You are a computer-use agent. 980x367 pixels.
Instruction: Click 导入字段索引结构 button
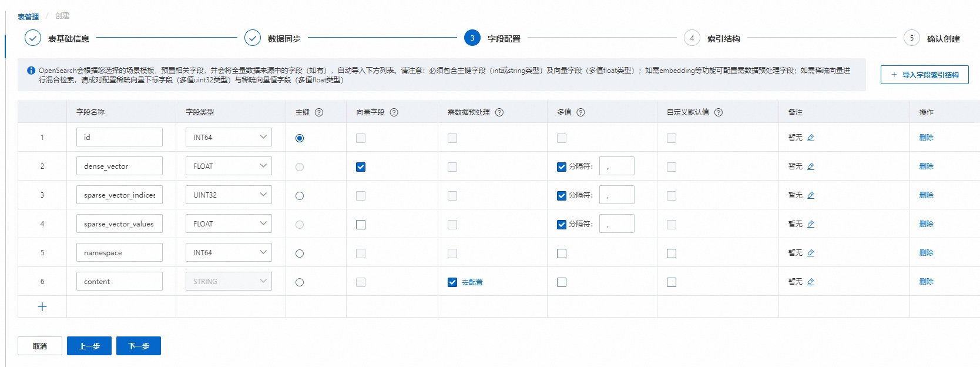925,75
